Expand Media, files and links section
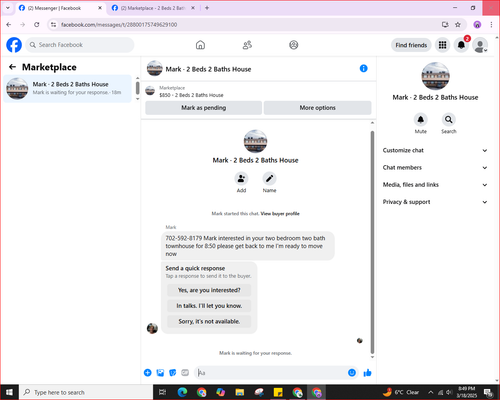500x400 pixels. point(435,185)
